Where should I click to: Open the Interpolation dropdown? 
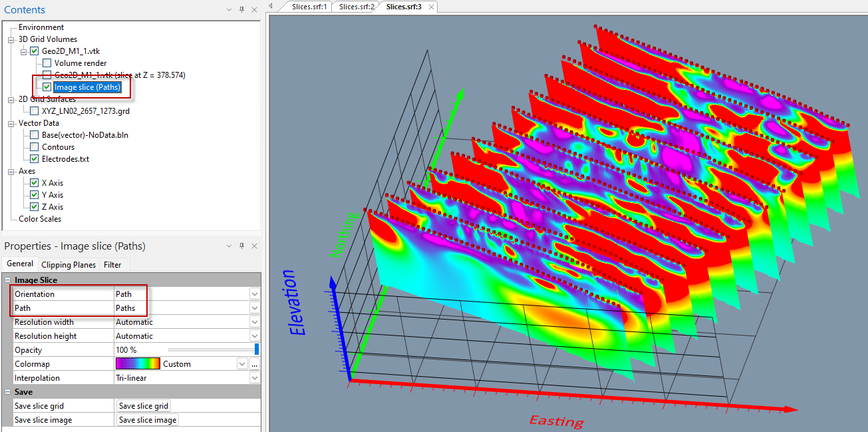254,378
